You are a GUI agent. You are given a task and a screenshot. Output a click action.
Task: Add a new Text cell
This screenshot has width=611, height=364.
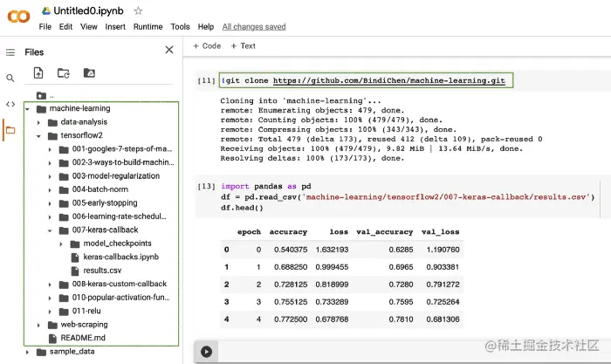pos(244,46)
